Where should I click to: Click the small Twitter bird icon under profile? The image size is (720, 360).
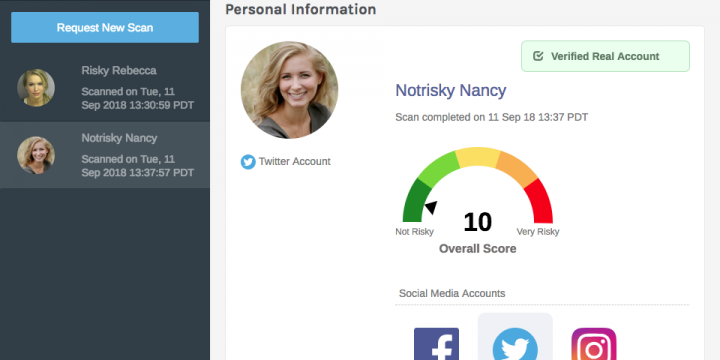[248, 162]
